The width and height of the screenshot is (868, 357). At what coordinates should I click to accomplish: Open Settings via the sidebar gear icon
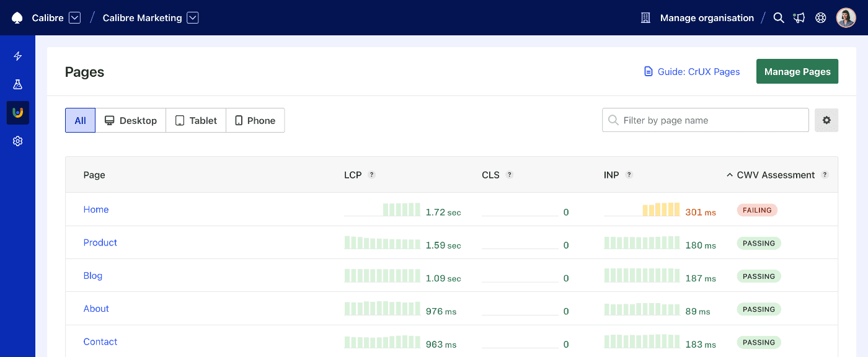click(x=17, y=141)
